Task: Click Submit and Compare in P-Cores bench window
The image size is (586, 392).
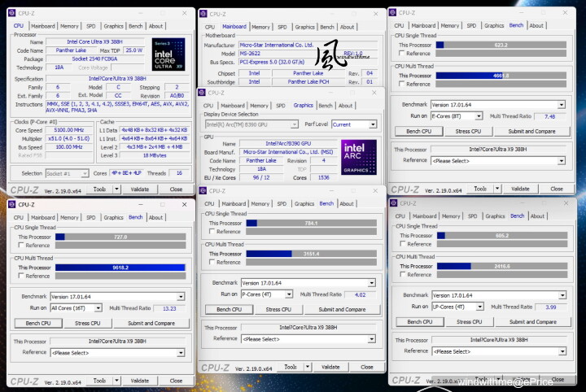Action: point(342,310)
